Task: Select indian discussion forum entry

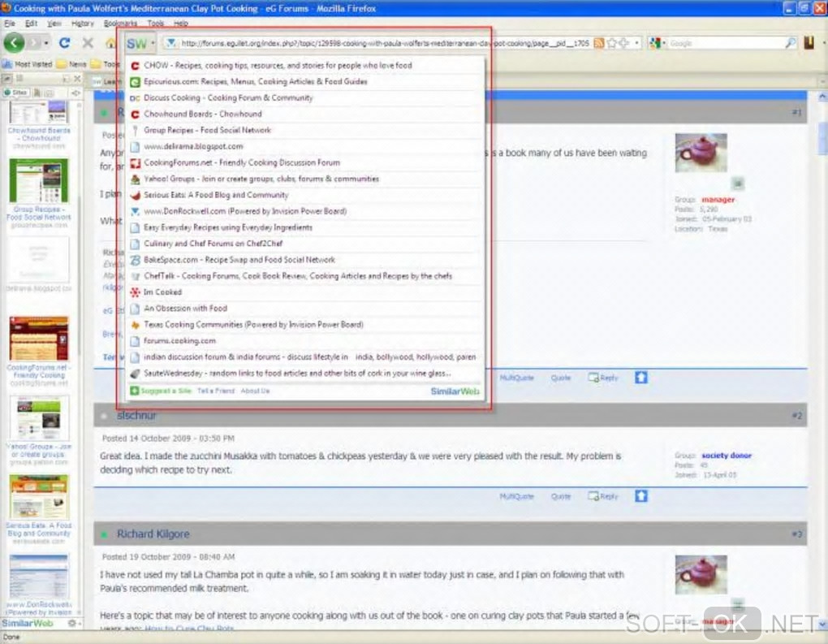Action: 305,357
